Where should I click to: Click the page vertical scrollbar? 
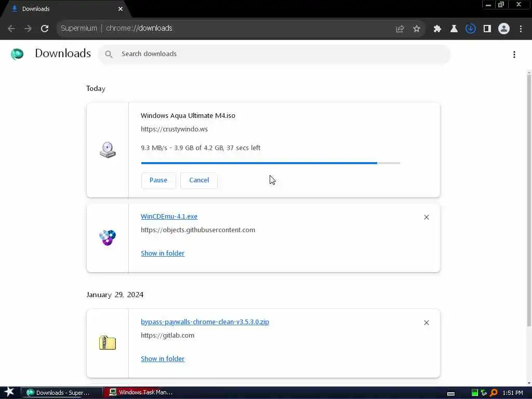[529, 200]
